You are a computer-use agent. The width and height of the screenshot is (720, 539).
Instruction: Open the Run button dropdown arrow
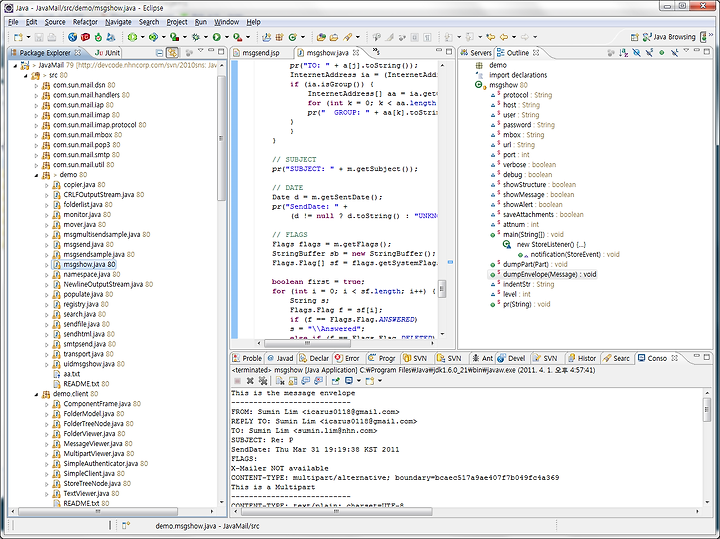pyautogui.click(x=226, y=37)
